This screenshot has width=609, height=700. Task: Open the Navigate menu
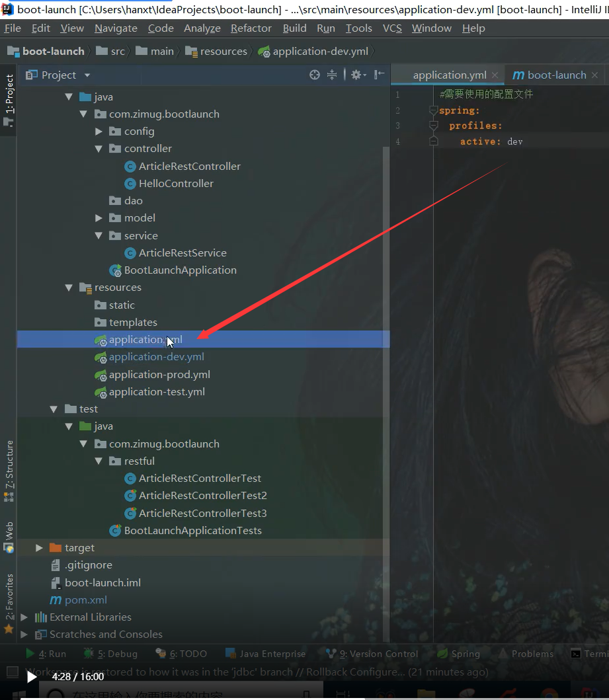point(116,28)
